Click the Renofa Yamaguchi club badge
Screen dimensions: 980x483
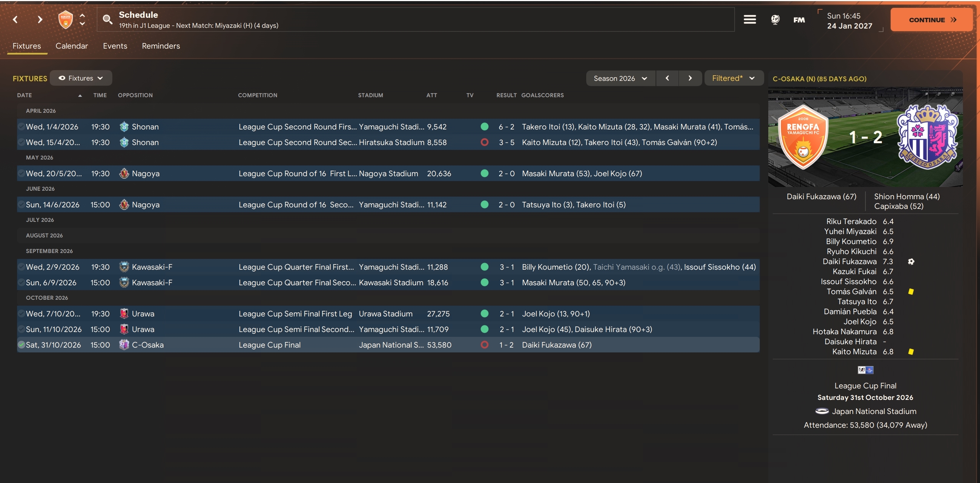[65, 19]
